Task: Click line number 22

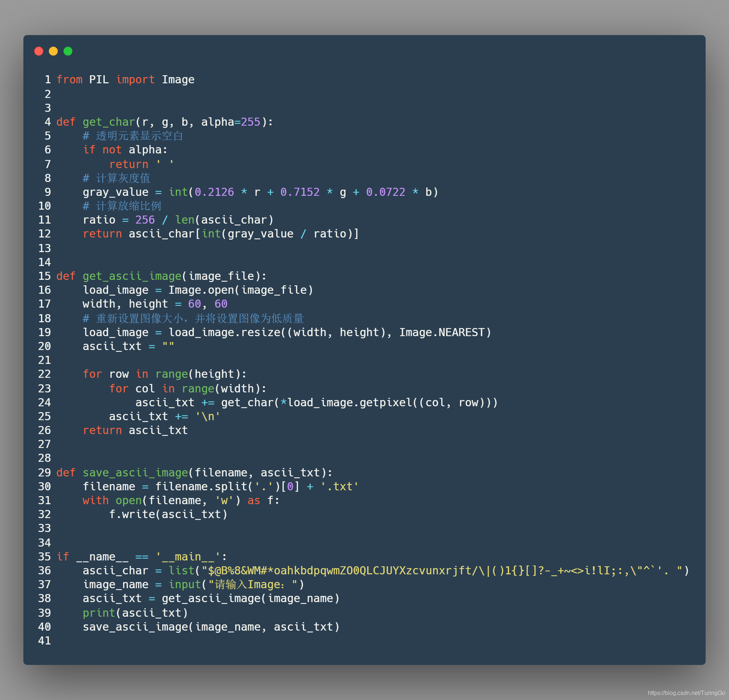Action: click(x=44, y=374)
